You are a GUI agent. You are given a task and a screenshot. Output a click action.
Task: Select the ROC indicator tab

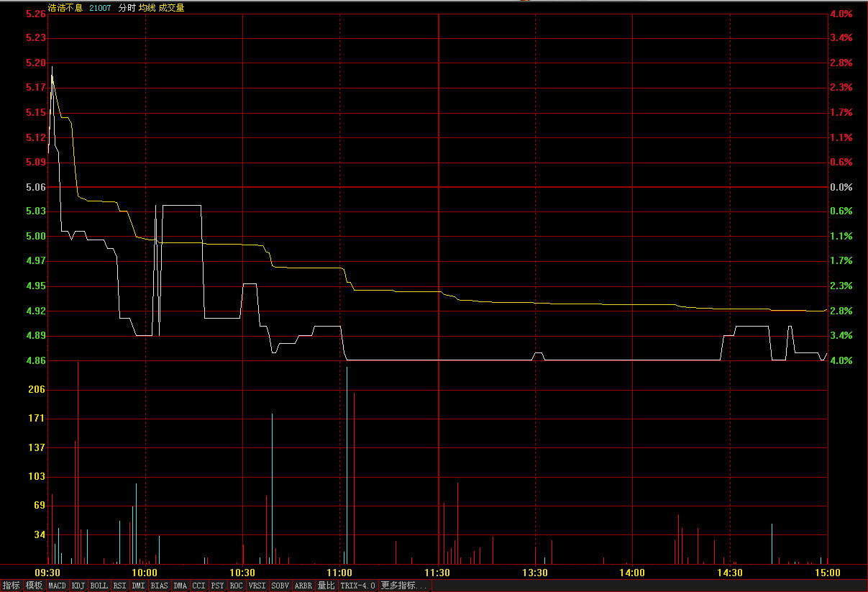(236, 586)
